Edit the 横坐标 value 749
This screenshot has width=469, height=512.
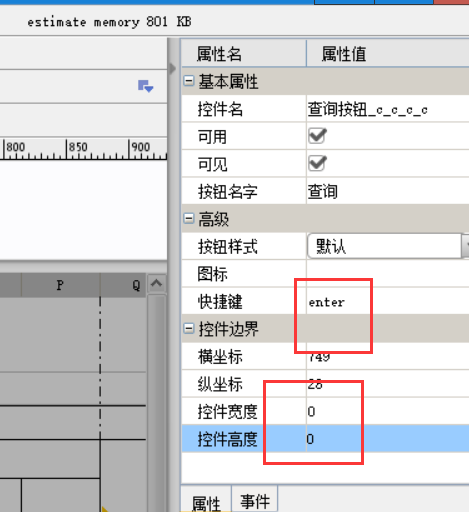388,356
